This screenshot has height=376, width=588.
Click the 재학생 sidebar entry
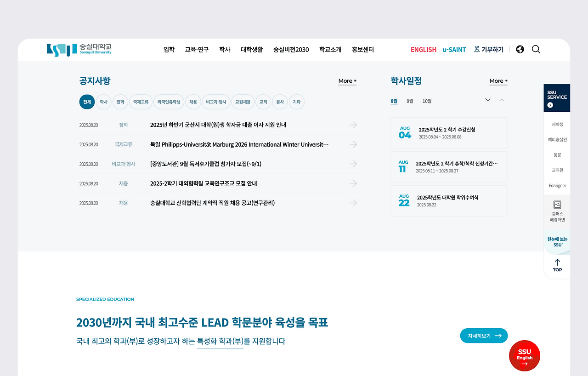click(x=557, y=124)
